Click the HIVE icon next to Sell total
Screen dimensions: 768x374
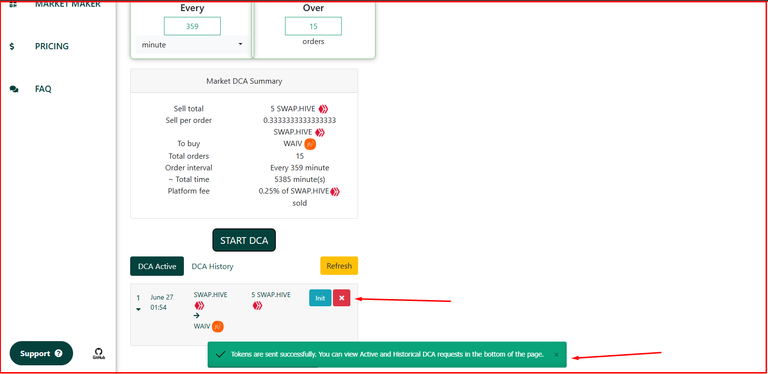323,109
